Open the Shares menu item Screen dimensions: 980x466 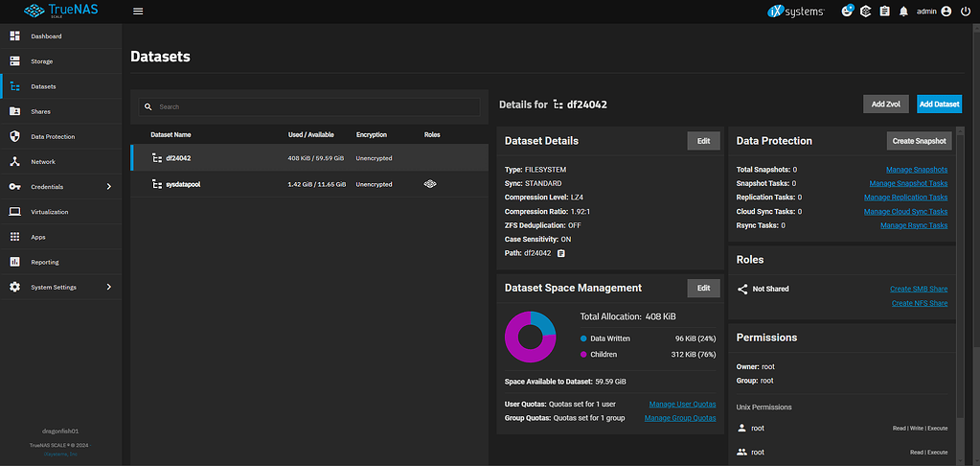pyautogui.click(x=61, y=111)
